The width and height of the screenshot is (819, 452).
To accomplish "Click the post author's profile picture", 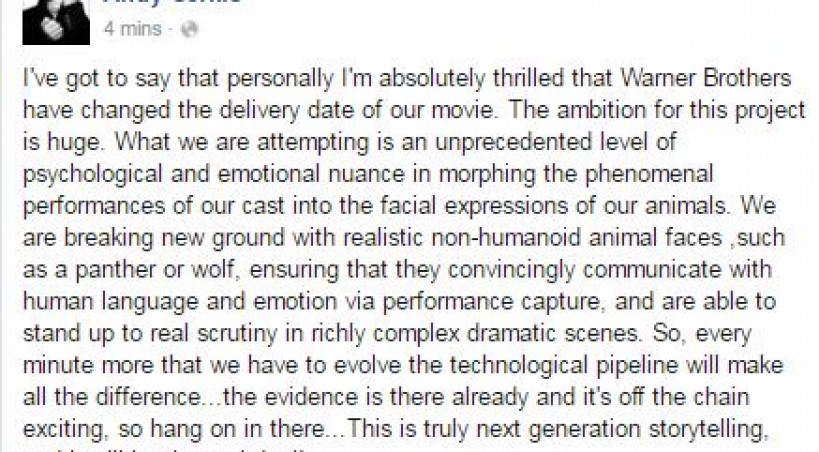I will pos(56,20).
